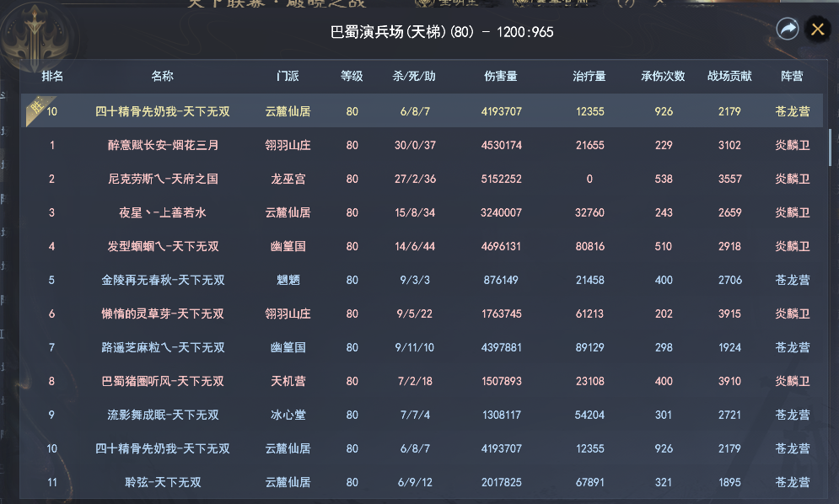
Task: Click the 等级 column header
Action: pos(352,76)
